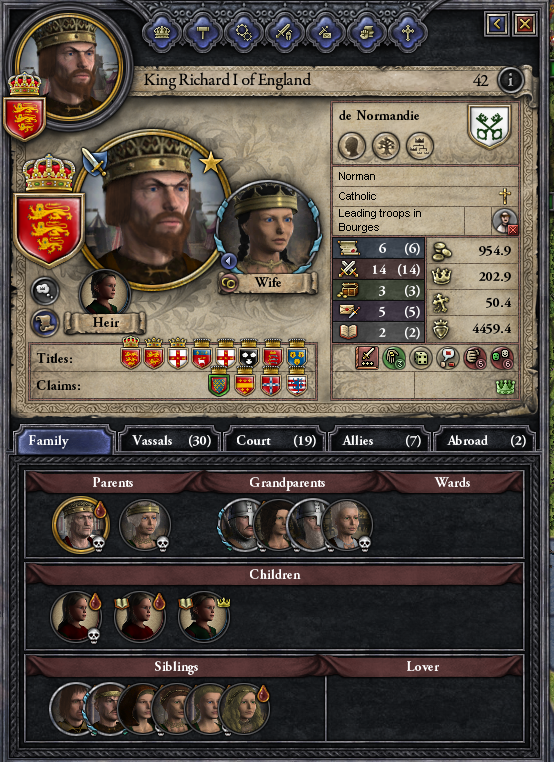The height and width of the screenshot is (762, 554).
Task: Click the speech bubble diplomacy button near Heir
Action: (45, 291)
